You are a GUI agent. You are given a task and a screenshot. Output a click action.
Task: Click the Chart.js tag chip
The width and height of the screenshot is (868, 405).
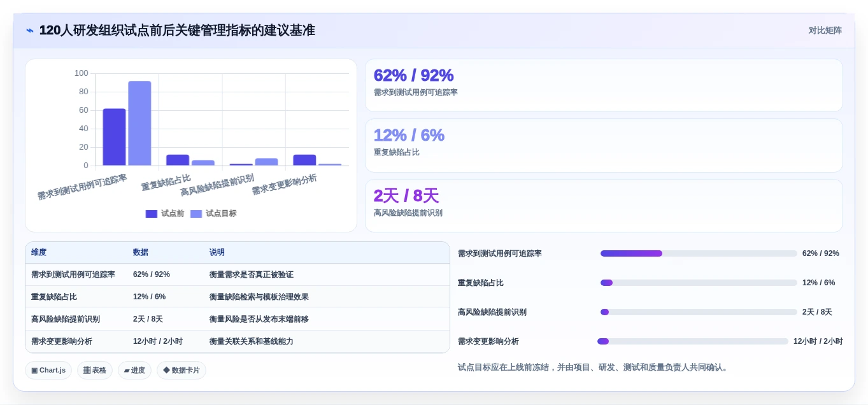(x=48, y=370)
